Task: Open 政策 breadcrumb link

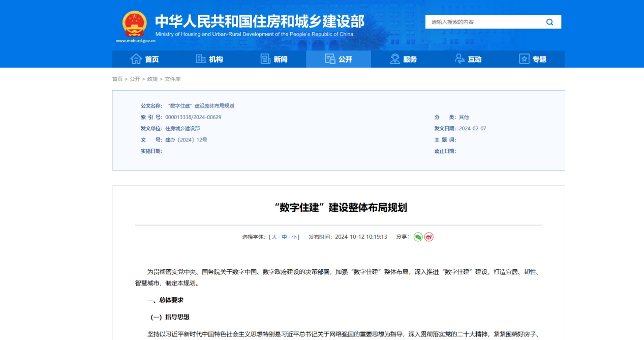Action: click(x=152, y=79)
